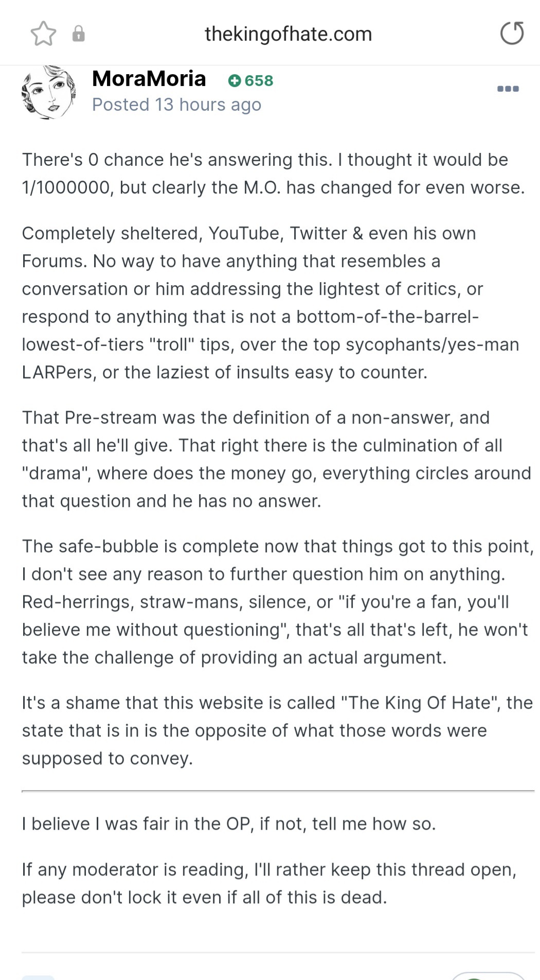Click the paragraph starting "If any moderator"
Viewport: 540px width, 980px height.
269,883
